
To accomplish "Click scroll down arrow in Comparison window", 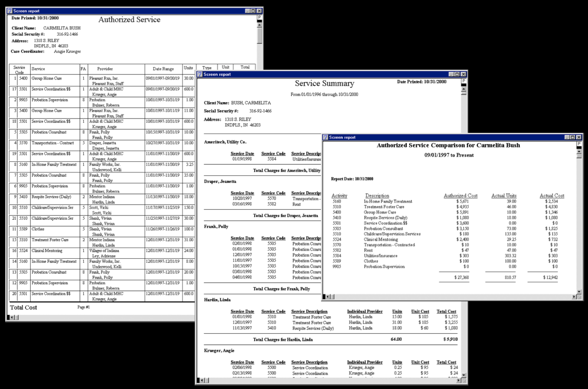I will click(579, 291).
